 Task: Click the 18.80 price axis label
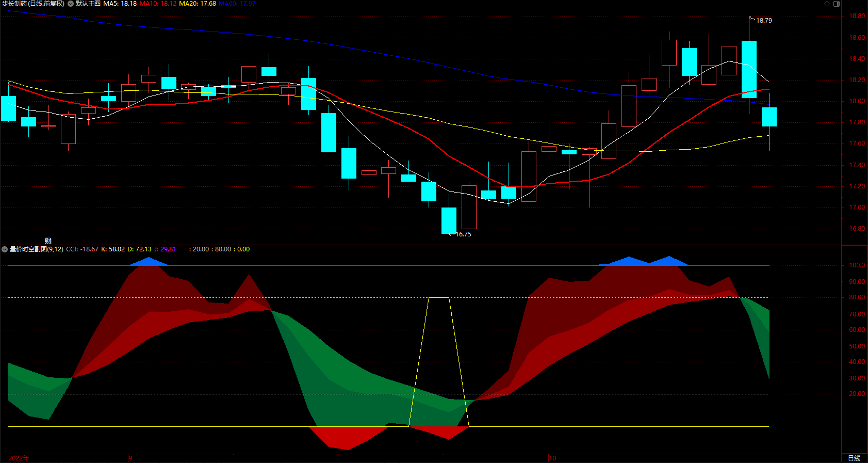[x=857, y=16]
